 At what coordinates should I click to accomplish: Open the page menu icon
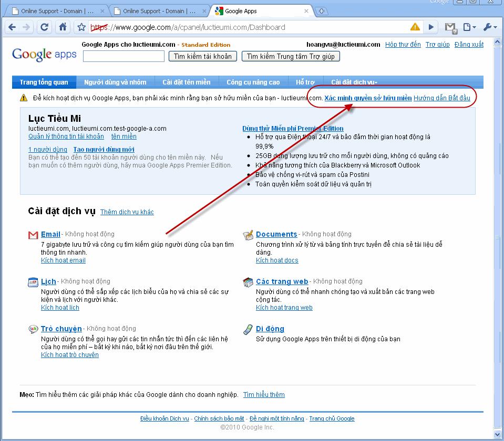coord(469,27)
